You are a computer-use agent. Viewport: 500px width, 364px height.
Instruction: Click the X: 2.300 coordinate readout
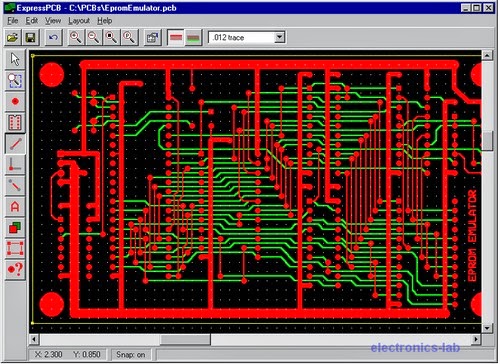[49, 354]
